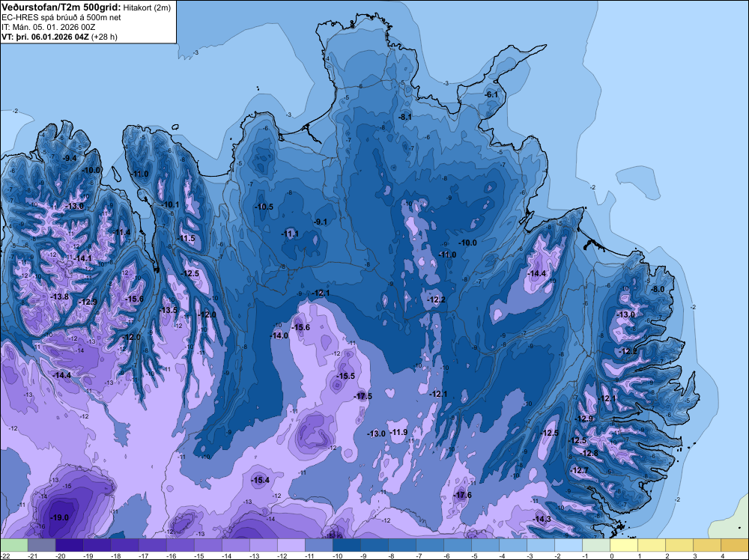Click the legend swatch labeled -1
The height and width of the screenshot is (560, 749).
click(595, 545)
